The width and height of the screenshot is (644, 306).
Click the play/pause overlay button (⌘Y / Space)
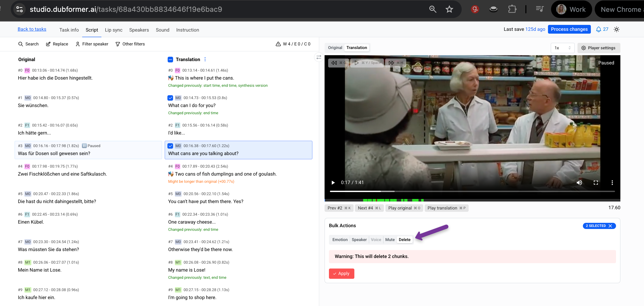point(367,63)
